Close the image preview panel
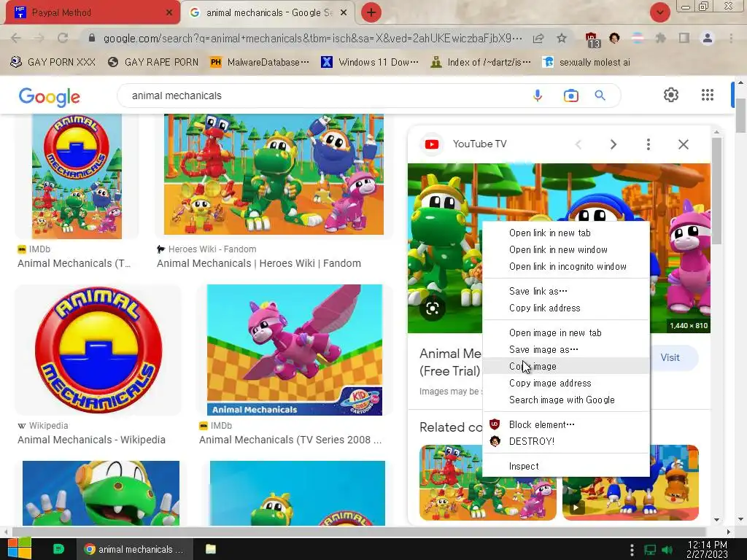Viewport: 747px width, 560px height. (683, 144)
